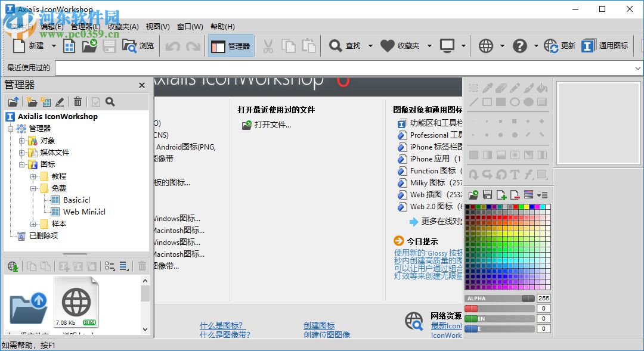644x351 pixels.
Task: Open the dropdown arrow next to 新建
Action: (x=52, y=46)
